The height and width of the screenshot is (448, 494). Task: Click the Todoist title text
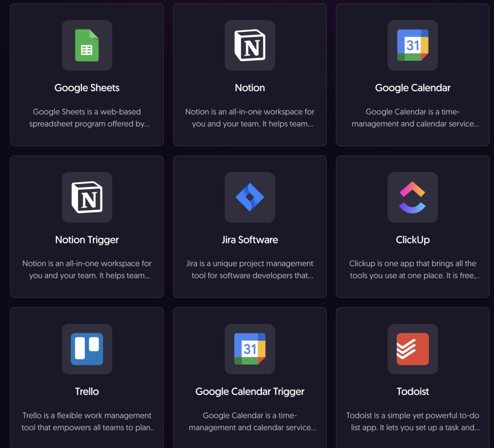(412, 392)
